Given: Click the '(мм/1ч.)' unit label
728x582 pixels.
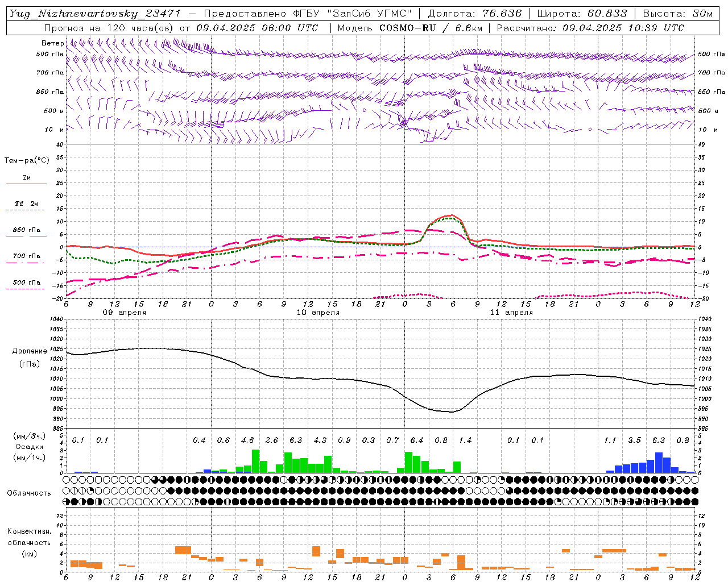Looking at the screenshot, I should 28,458.
